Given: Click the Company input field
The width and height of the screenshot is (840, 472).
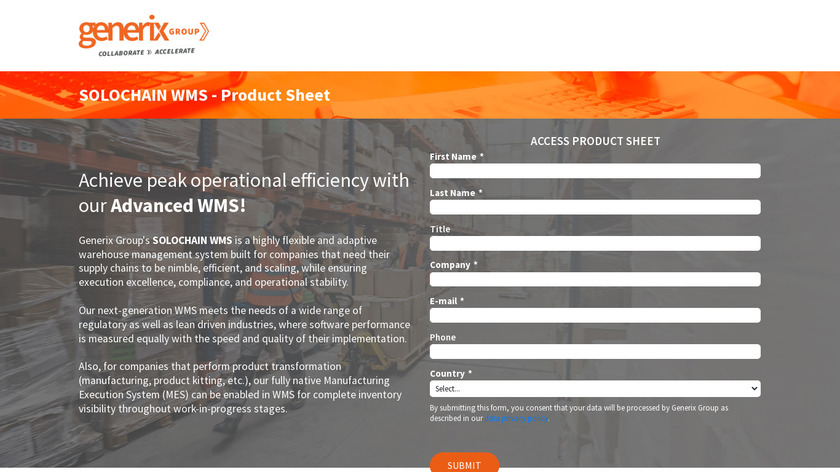Looking at the screenshot, I should (x=595, y=279).
